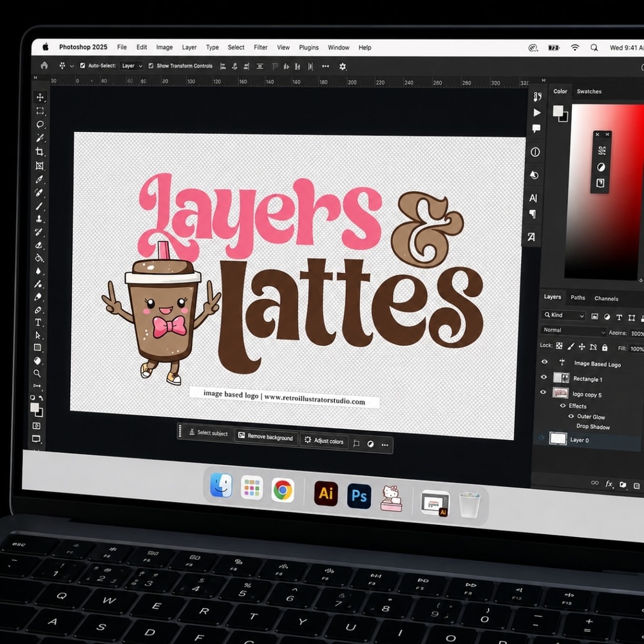Open Illustrator from the dock

[326, 493]
